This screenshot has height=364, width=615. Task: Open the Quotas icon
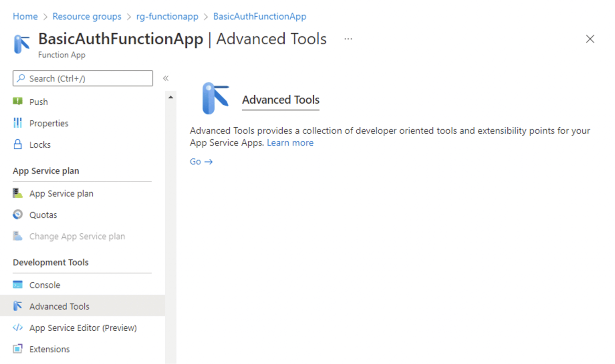pyautogui.click(x=18, y=214)
